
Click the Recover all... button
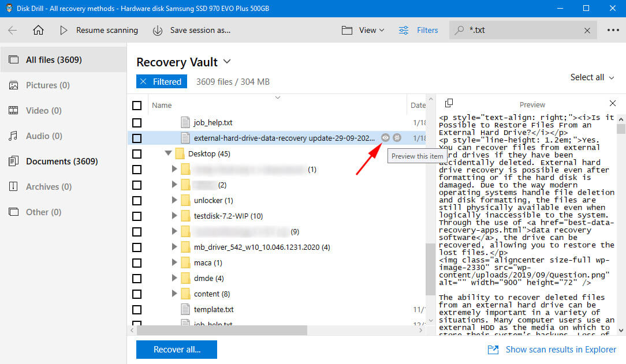pyautogui.click(x=177, y=349)
